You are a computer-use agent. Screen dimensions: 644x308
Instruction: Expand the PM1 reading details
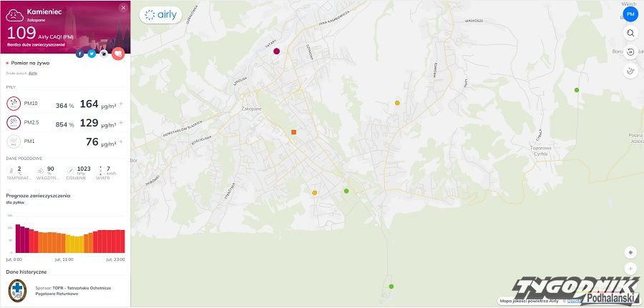(x=121, y=141)
